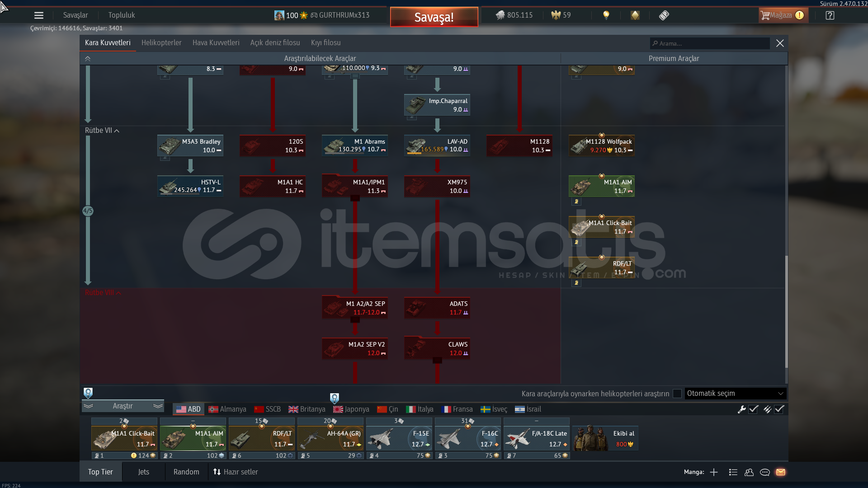
Task: Switch to the Kıyı filosu tab
Action: click(x=326, y=43)
